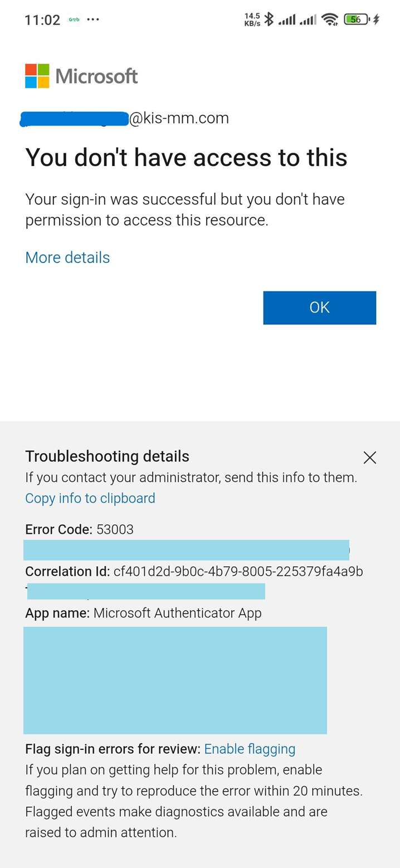400x868 pixels.
Task: Select the Correlation Id value
Action: pyautogui.click(x=238, y=572)
